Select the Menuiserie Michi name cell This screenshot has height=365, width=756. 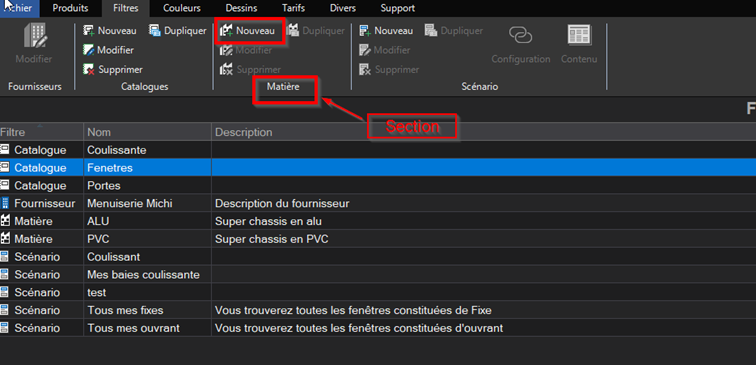pos(148,203)
